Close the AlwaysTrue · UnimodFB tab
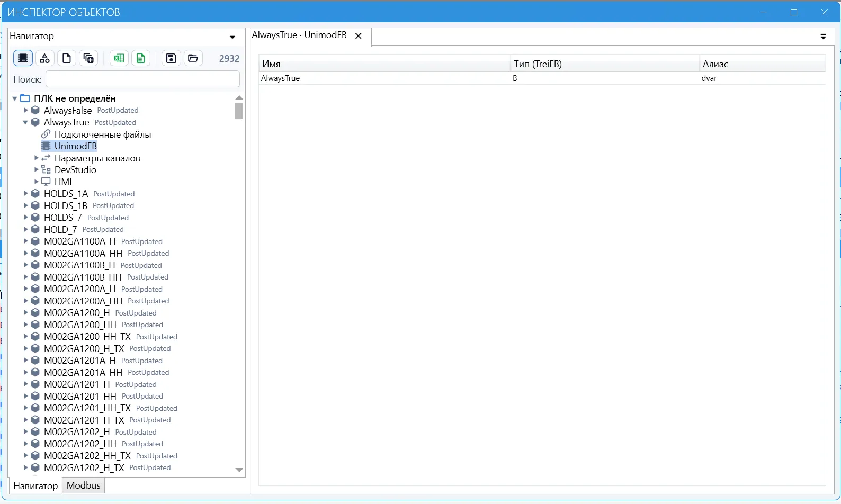 coord(359,35)
